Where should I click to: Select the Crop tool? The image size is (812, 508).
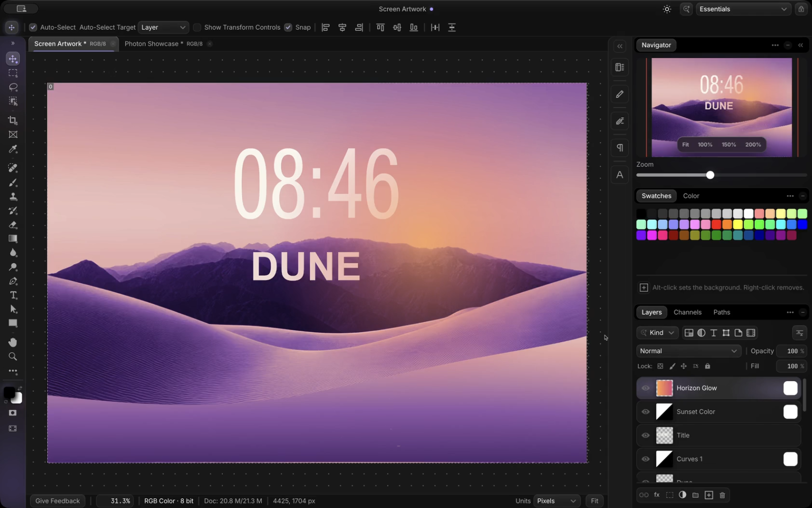[13, 120]
